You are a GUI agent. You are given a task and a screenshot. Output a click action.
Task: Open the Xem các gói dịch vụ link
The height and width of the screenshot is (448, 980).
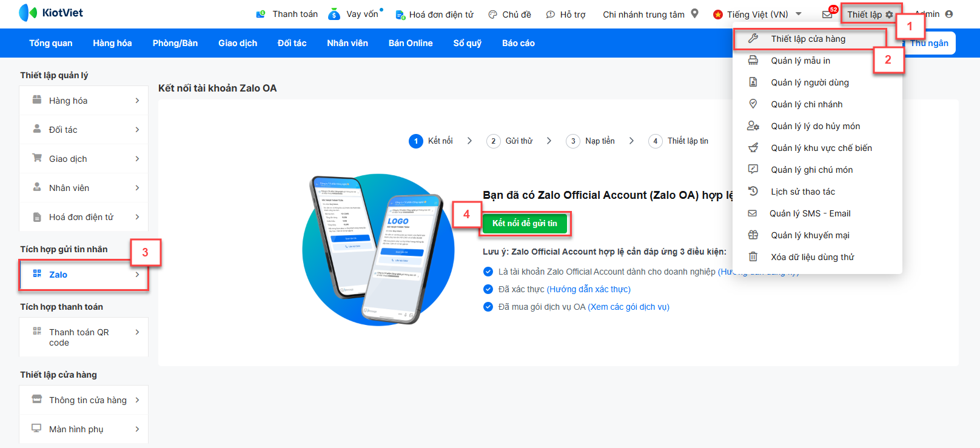[629, 307]
